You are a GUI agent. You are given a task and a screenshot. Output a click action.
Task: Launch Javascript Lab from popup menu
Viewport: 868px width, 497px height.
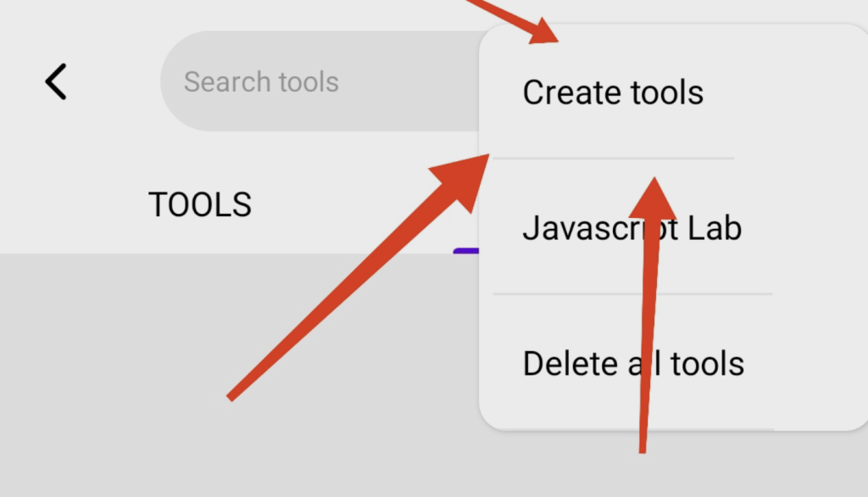coord(632,228)
